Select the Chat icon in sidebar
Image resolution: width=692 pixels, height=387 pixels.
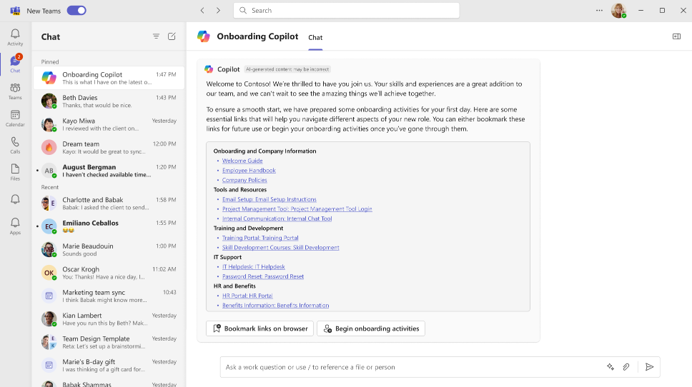pyautogui.click(x=15, y=64)
